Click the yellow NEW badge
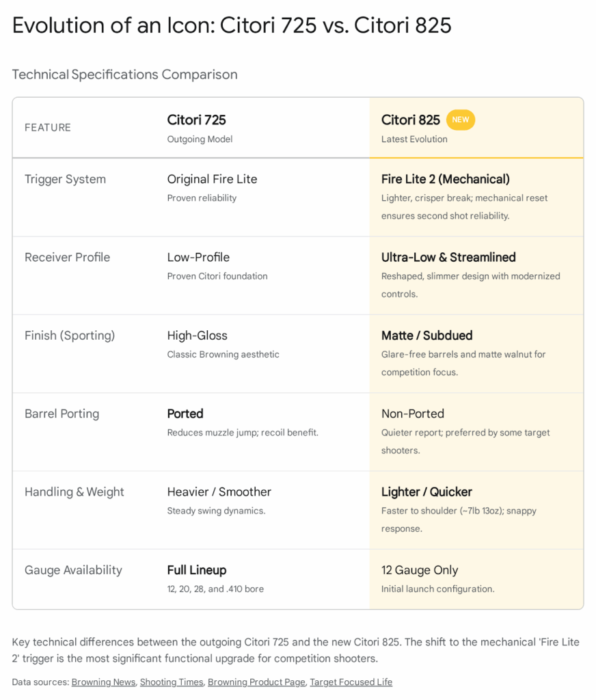 [x=461, y=120]
